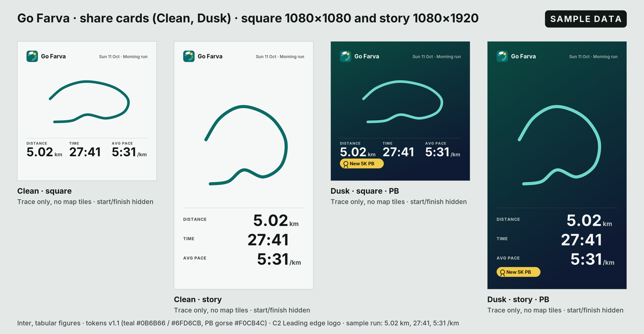Click the New 5K PB pill on Dusk story card
The height and width of the screenshot is (334, 644).
pos(518,272)
